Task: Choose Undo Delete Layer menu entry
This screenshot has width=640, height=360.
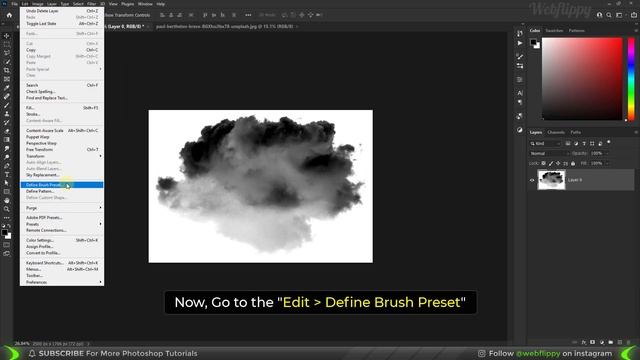Action: pos(62,11)
